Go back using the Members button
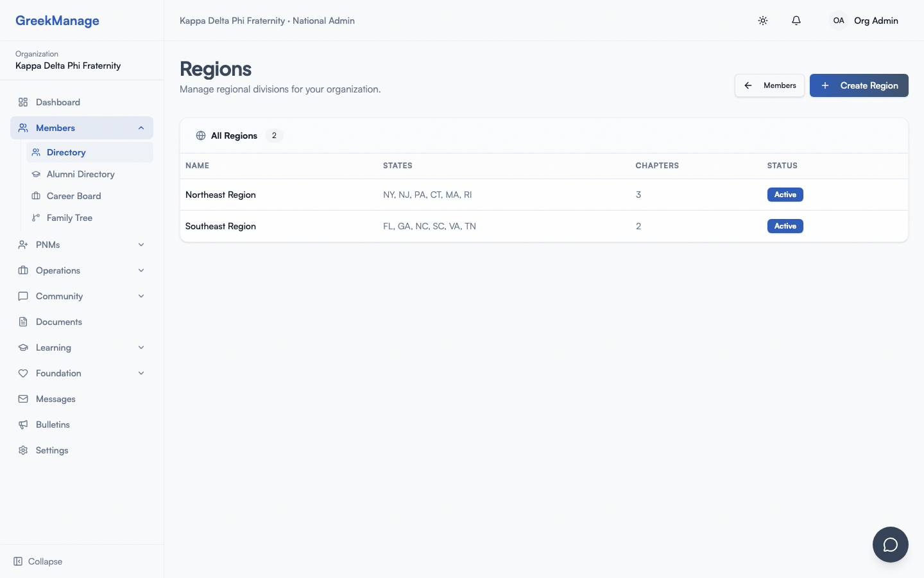 (769, 85)
